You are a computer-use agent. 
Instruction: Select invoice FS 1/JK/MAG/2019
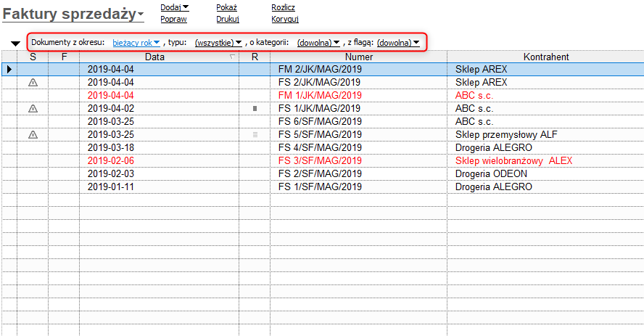pos(319,108)
